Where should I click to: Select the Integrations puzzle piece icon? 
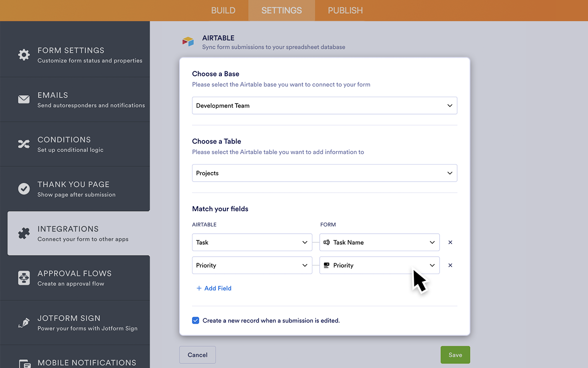pyautogui.click(x=24, y=233)
